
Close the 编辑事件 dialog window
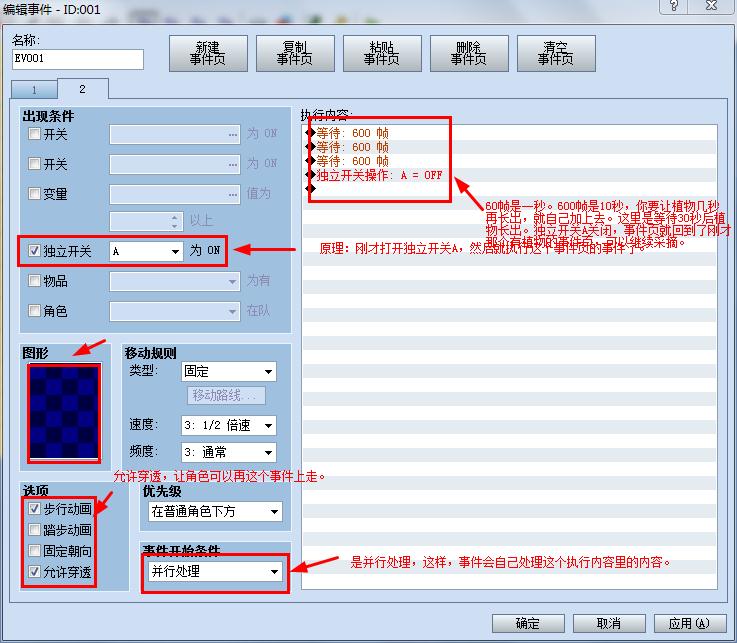click(712, 6)
